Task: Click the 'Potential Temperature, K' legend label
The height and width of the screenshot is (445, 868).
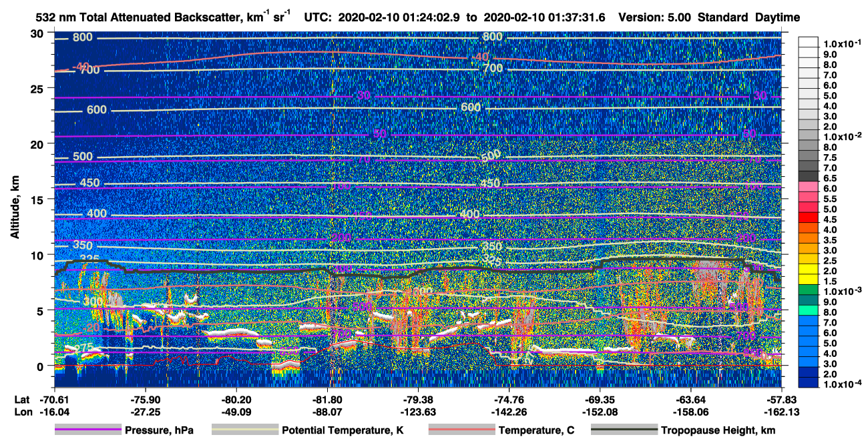Action: pyautogui.click(x=343, y=430)
